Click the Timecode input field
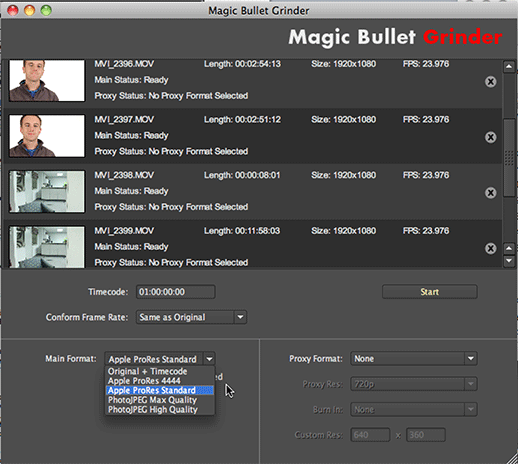Image resolution: width=518 pixels, height=464 pixels. pyautogui.click(x=176, y=292)
